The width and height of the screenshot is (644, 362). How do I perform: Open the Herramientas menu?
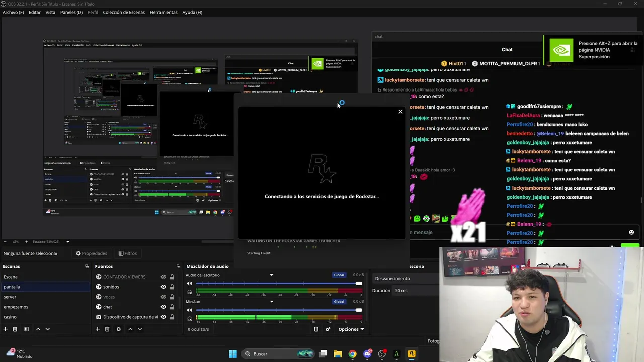(164, 12)
